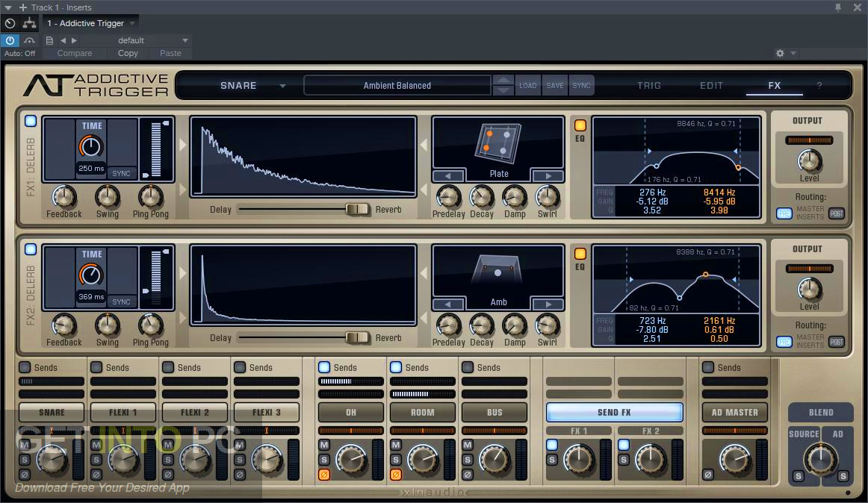Click the SAVE preset button
The height and width of the screenshot is (503, 868).
click(x=555, y=86)
